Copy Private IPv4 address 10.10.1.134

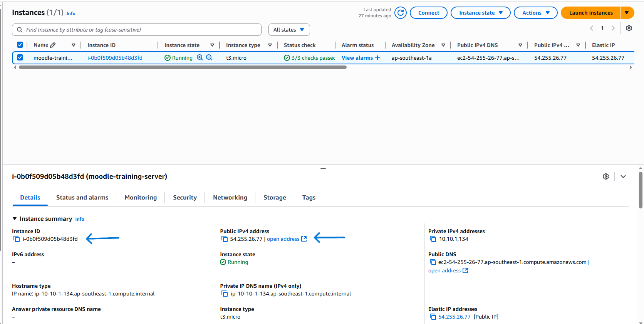coord(433,239)
